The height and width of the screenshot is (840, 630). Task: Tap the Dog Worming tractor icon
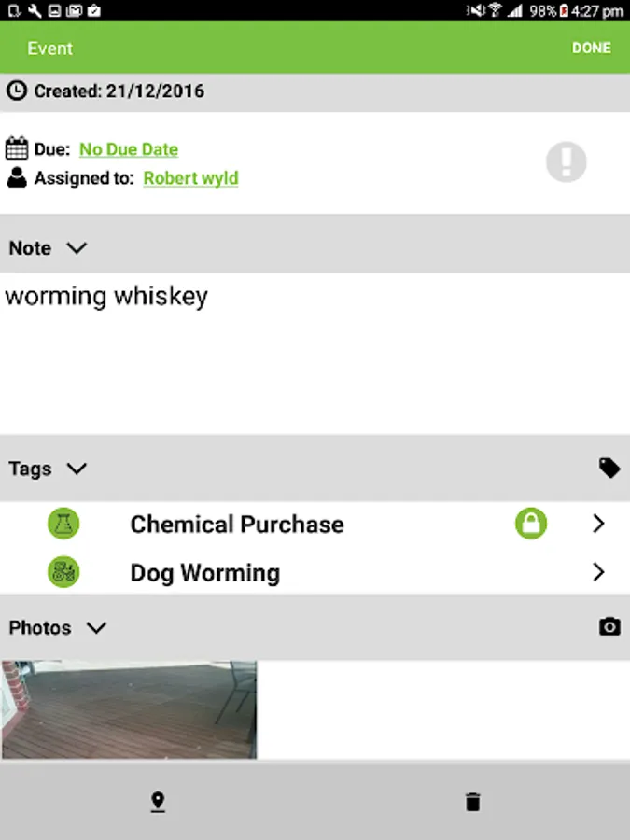[x=63, y=572]
